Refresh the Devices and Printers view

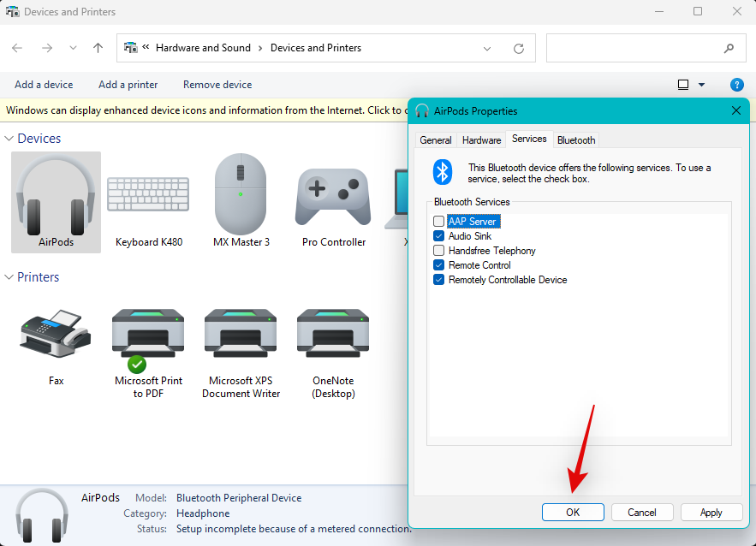[519, 48]
